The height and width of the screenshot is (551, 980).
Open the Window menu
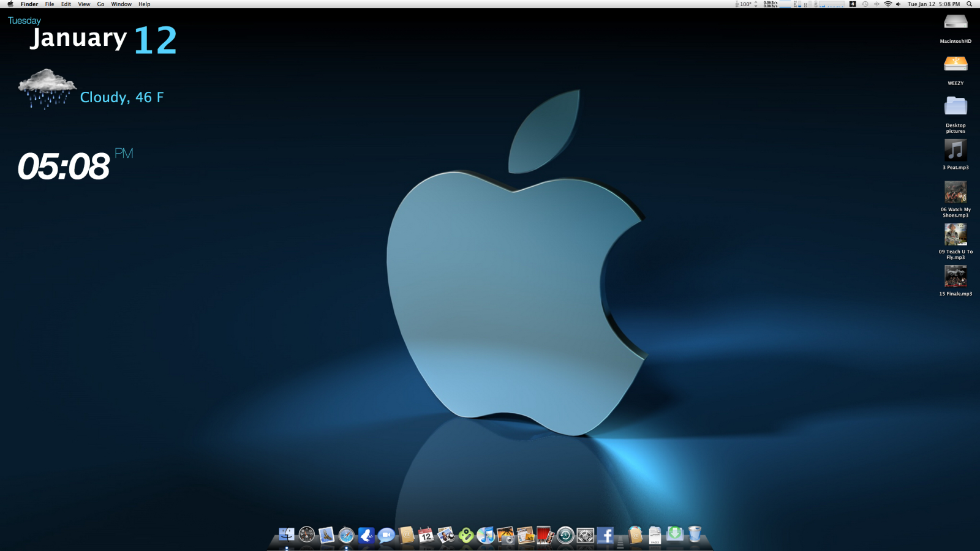pyautogui.click(x=121, y=4)
